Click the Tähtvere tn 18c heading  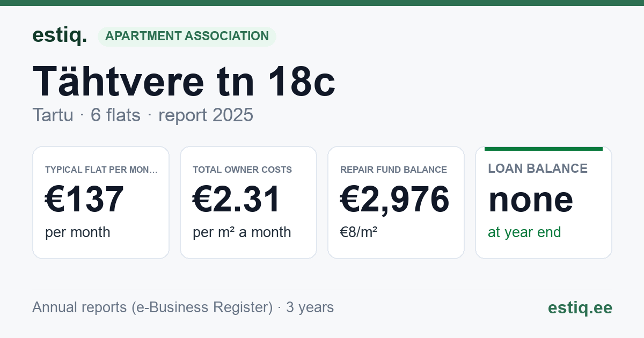click(x=184, y=82)
